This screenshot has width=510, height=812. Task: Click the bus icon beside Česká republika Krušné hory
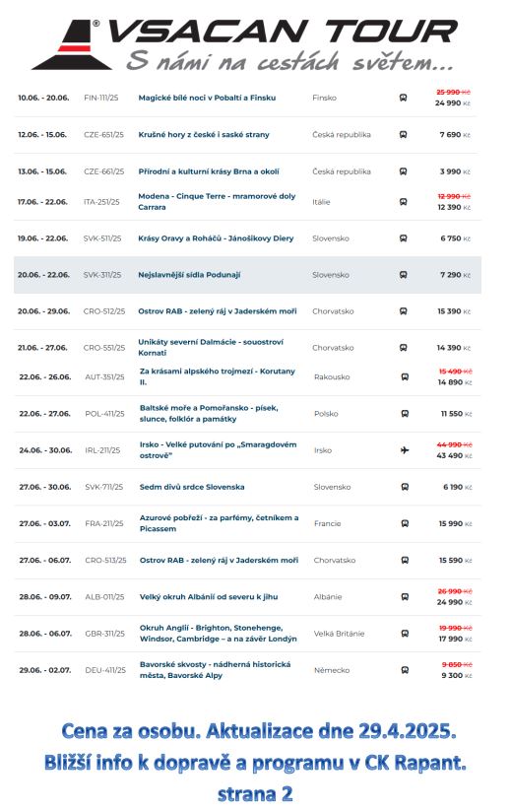click(x=403, y=135)
